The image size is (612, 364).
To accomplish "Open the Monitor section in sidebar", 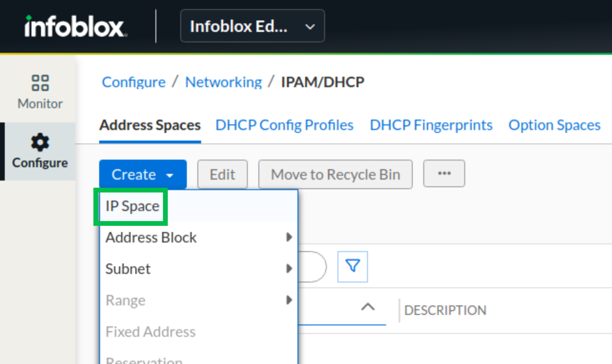I will (x=40, y=91).
